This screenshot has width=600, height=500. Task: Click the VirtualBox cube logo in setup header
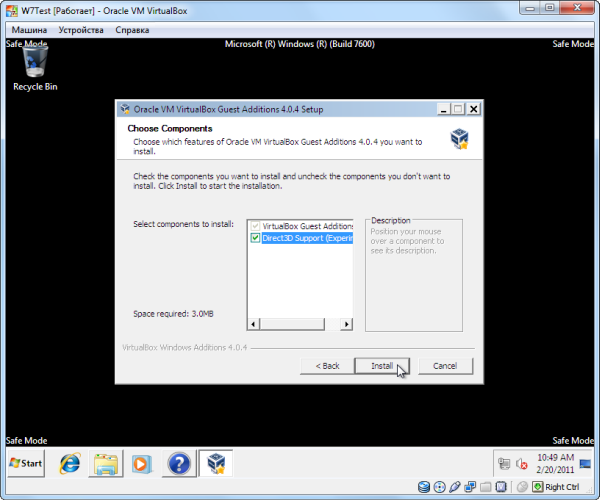pyautogui.click(x=460, y=139)
